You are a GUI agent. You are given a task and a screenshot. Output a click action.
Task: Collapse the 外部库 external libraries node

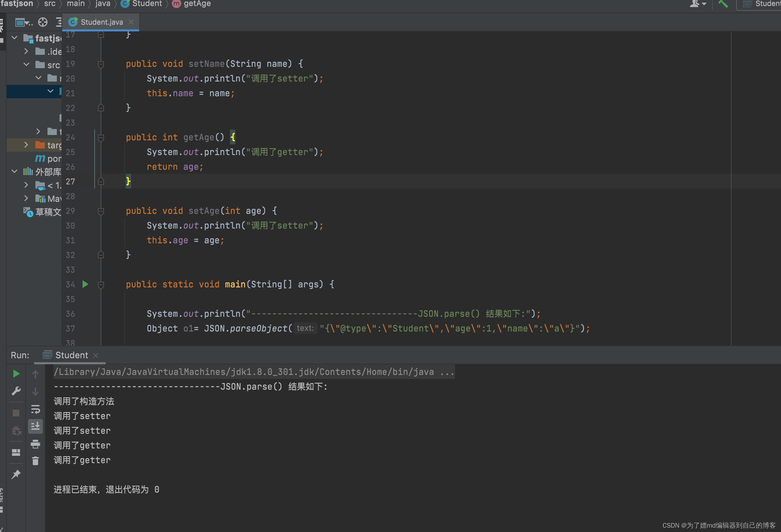(x=14, y=171)
